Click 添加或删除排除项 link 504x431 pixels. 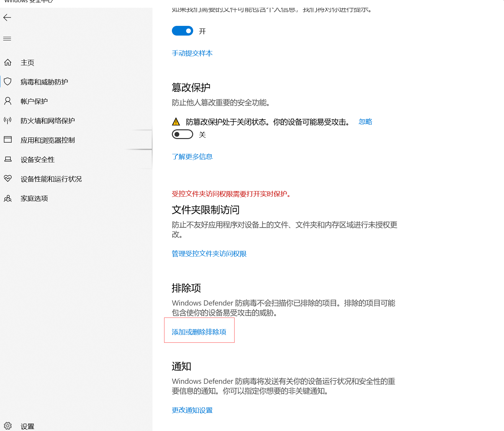199,332
